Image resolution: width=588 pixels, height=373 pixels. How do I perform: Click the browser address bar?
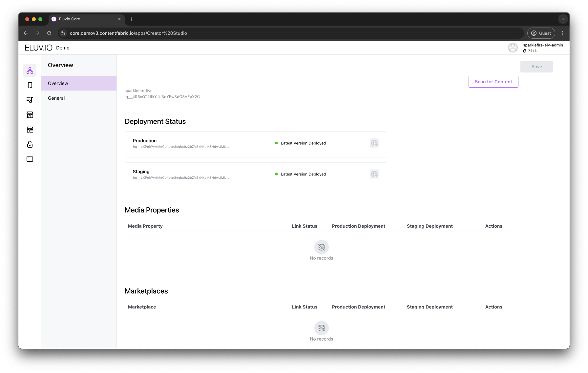coord(292,33)
